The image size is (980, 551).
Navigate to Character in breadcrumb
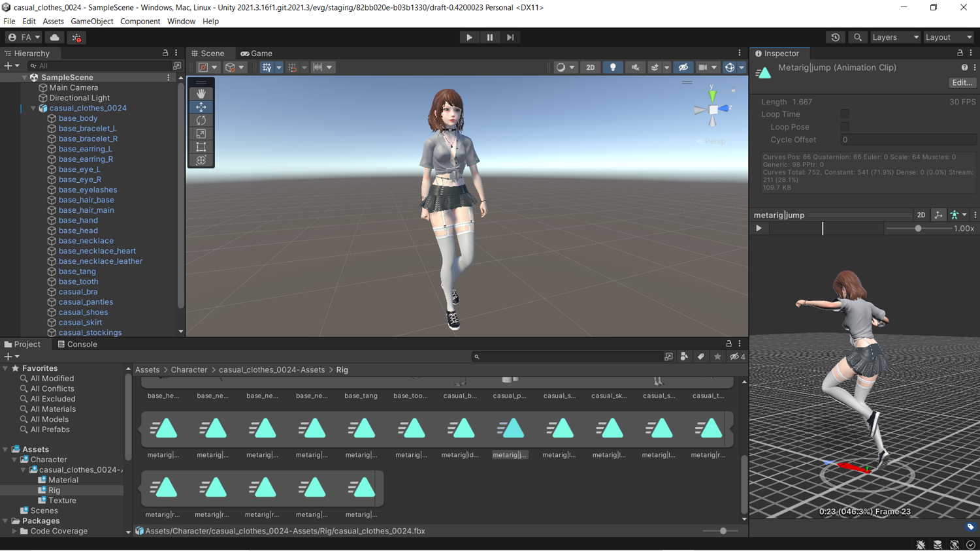[189, 370]
